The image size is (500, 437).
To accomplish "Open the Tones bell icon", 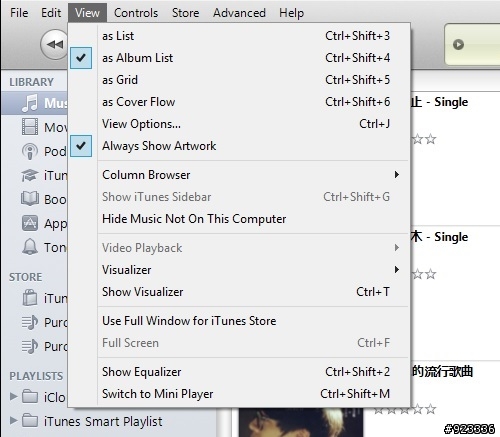I will pos(30,247).
